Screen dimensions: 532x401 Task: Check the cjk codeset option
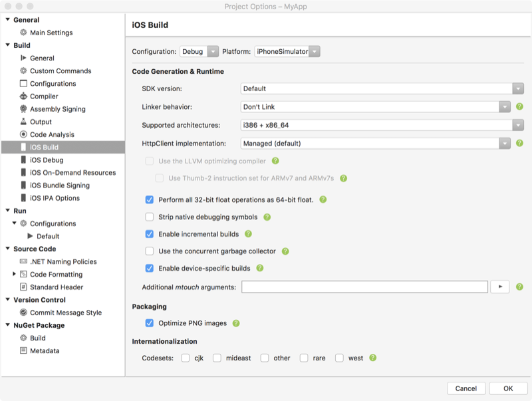(185, 358)
